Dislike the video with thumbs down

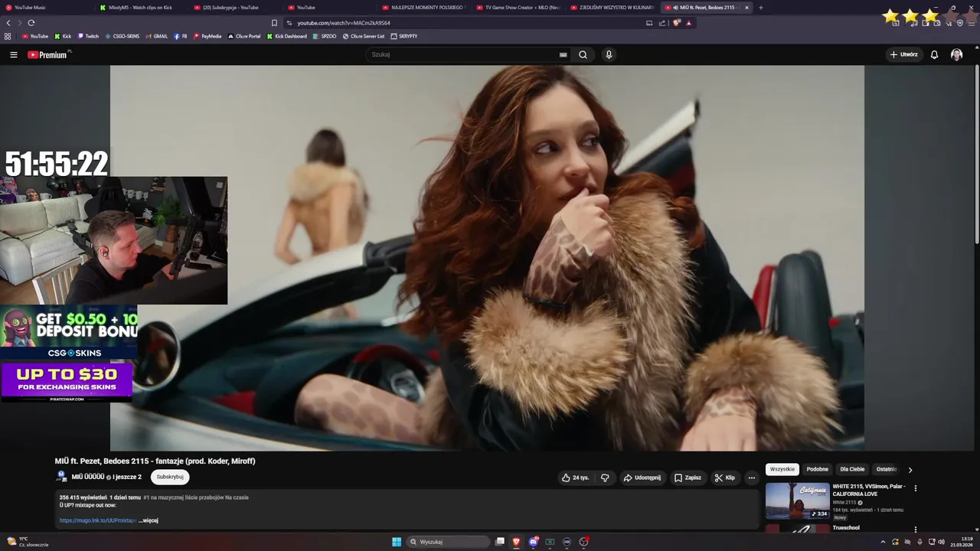pos(605,478)
